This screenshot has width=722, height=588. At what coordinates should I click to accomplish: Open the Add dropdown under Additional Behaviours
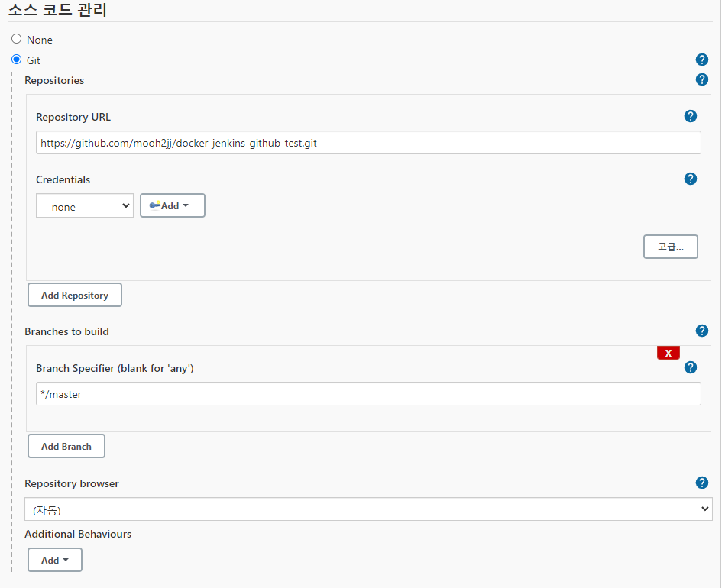tap(54, 559)
